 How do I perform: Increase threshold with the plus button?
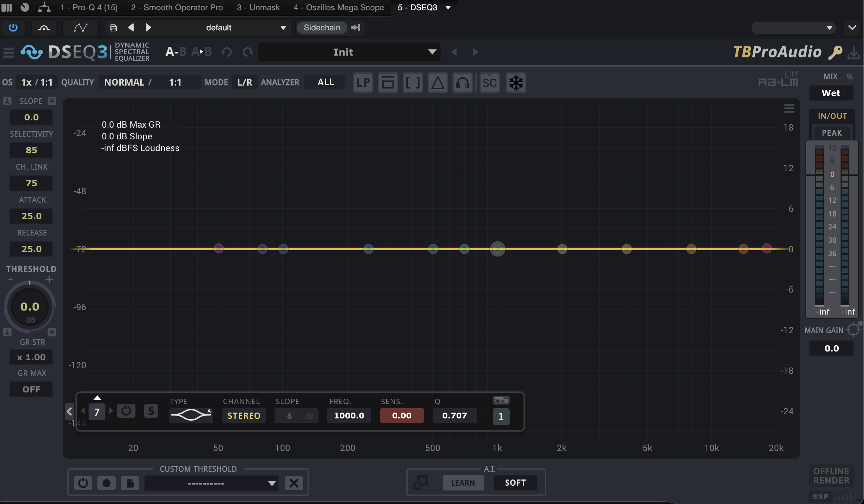(49, 280)
